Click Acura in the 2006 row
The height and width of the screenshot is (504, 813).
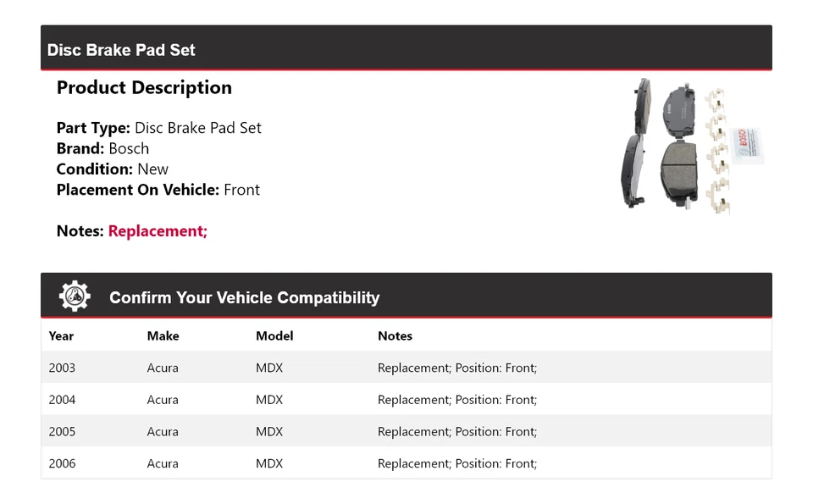pyautogui.click(x=163, y=463)
